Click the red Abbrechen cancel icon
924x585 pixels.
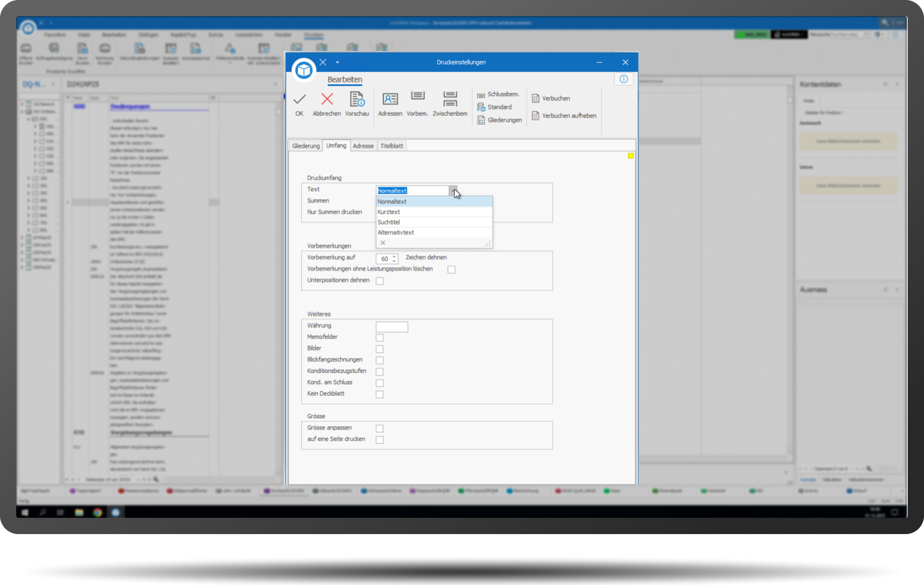click(327, 100)
